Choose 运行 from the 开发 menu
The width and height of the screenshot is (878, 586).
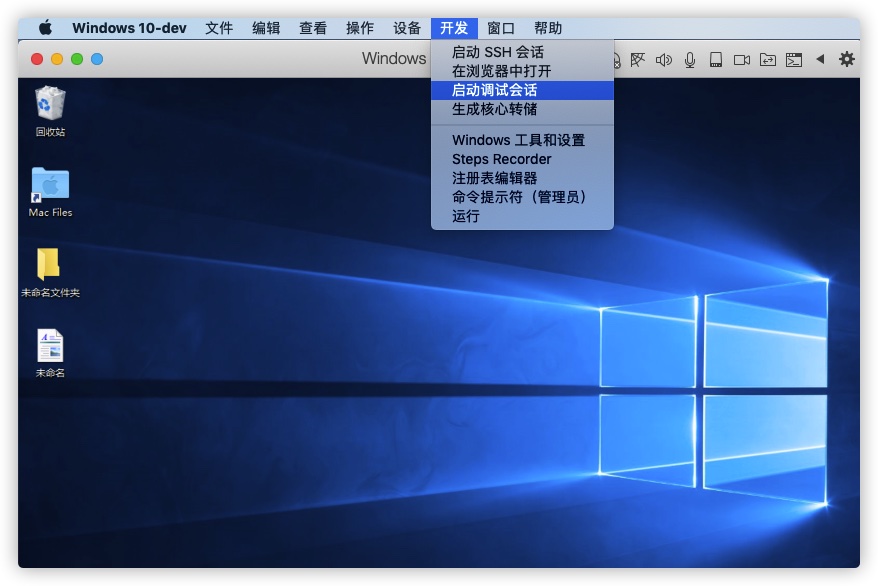(x=522, y=216)
